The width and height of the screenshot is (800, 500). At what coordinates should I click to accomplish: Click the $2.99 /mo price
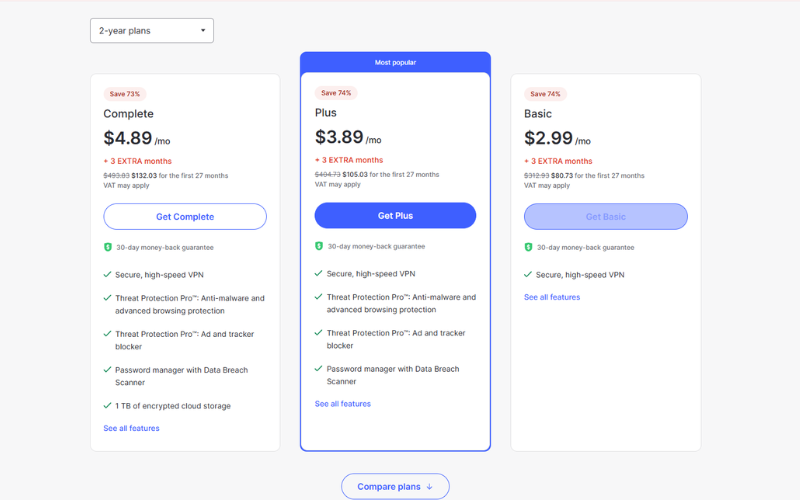coord(557,138)
